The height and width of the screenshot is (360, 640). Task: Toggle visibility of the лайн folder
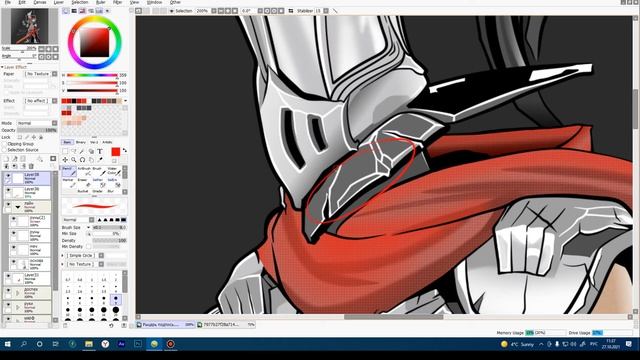click(x=8, y=204)
